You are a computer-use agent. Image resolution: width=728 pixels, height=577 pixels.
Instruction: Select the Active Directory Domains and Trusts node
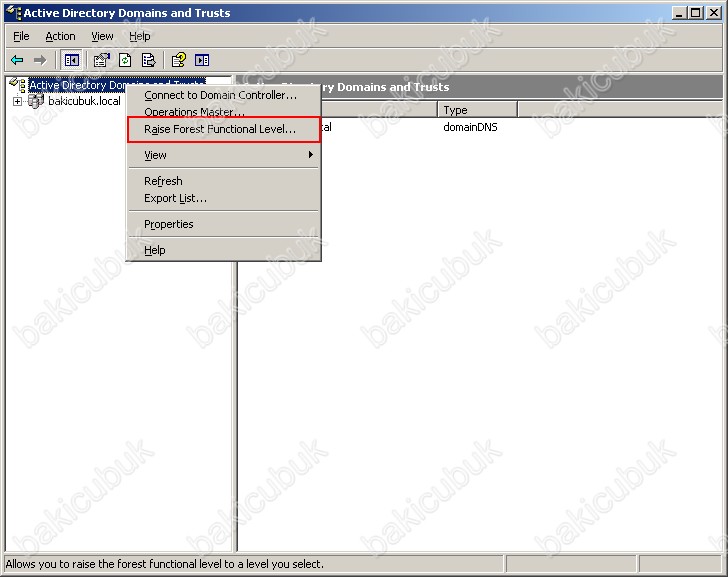click(x=117, y=85)
